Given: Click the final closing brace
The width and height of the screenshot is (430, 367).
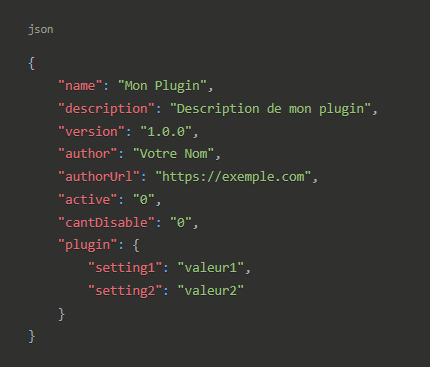Looking at the screenshot, I should [32, 336].
